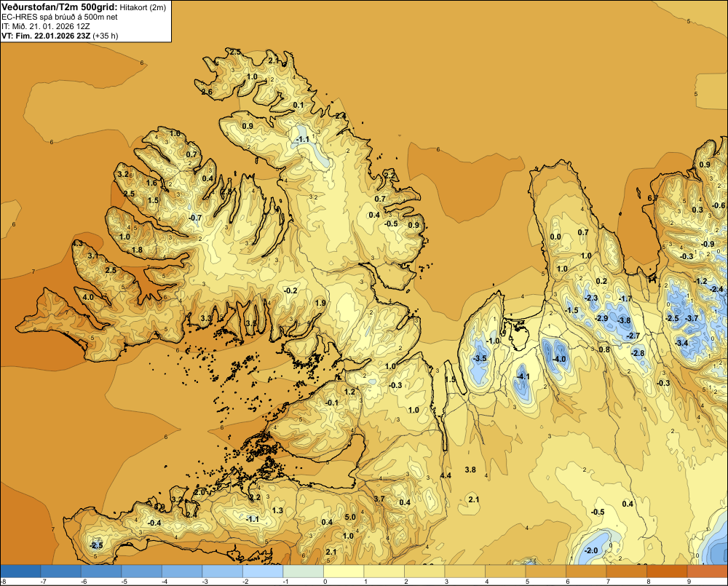Click the '1.8' temperature value
The image size is (728, 586).
pyautogui.click(x=137, y=250)
